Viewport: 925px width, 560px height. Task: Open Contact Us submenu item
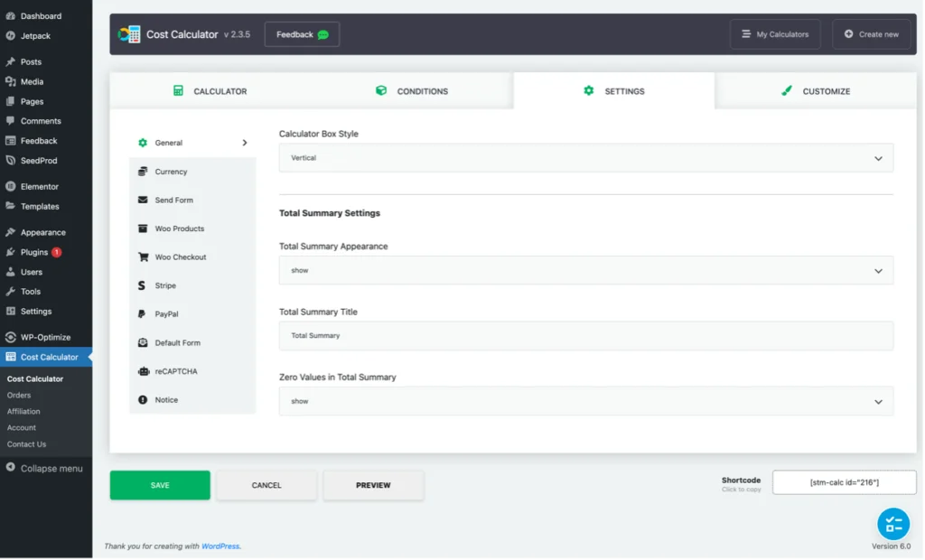(26, 444)
